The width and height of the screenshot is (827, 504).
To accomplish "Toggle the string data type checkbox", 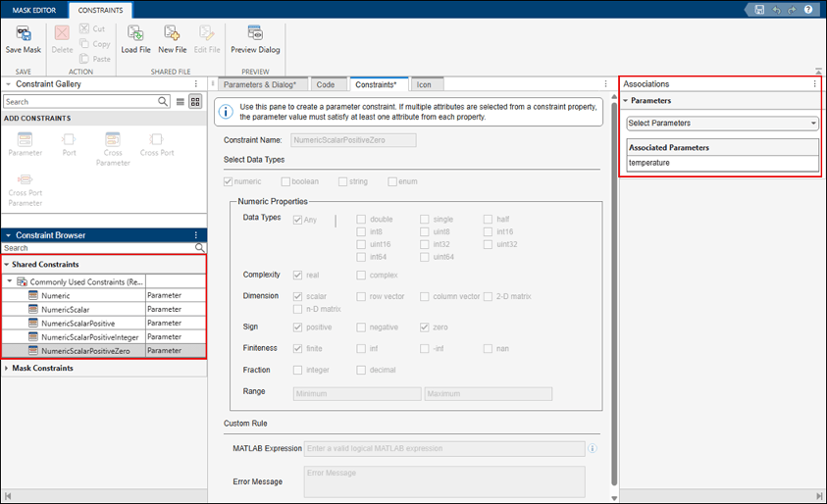I will [342, 181].
